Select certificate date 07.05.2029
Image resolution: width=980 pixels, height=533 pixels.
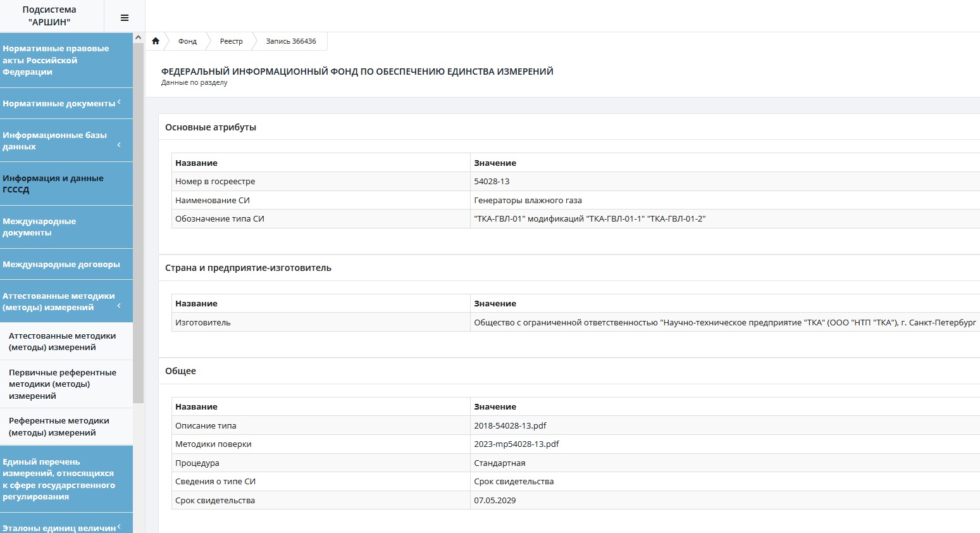tap(495, 500)
